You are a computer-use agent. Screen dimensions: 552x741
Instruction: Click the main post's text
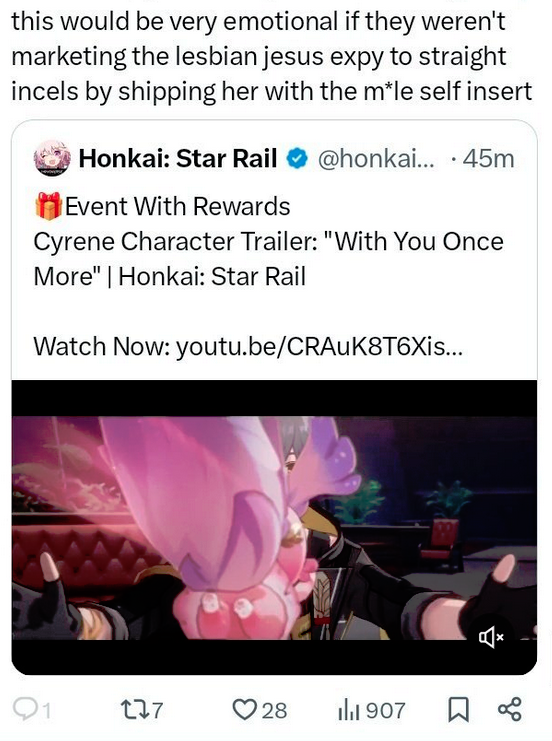272,56
